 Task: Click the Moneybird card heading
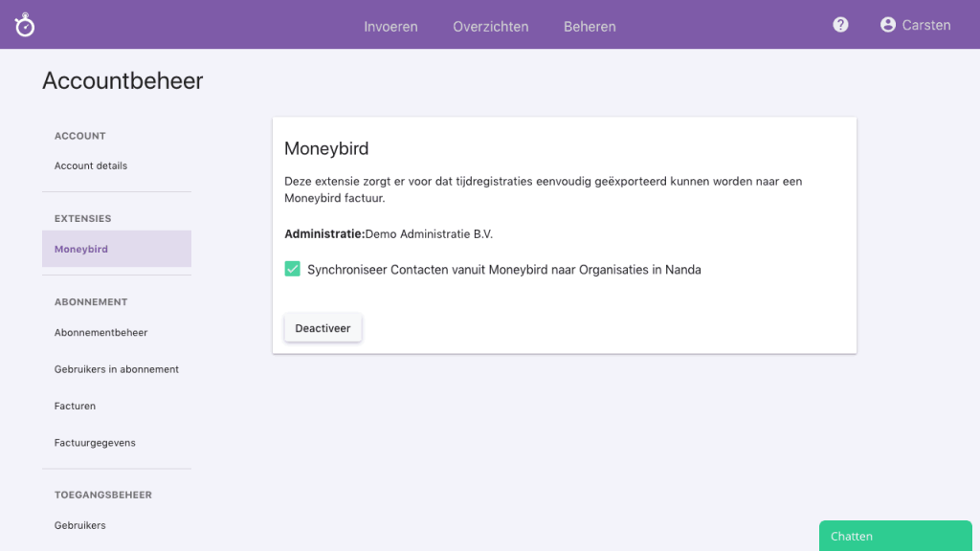tap(326, 148)
